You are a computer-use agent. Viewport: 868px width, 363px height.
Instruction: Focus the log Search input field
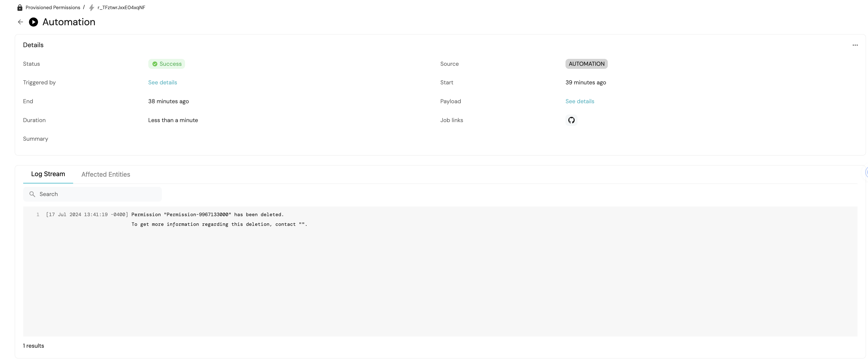click(x=98, y=194)
